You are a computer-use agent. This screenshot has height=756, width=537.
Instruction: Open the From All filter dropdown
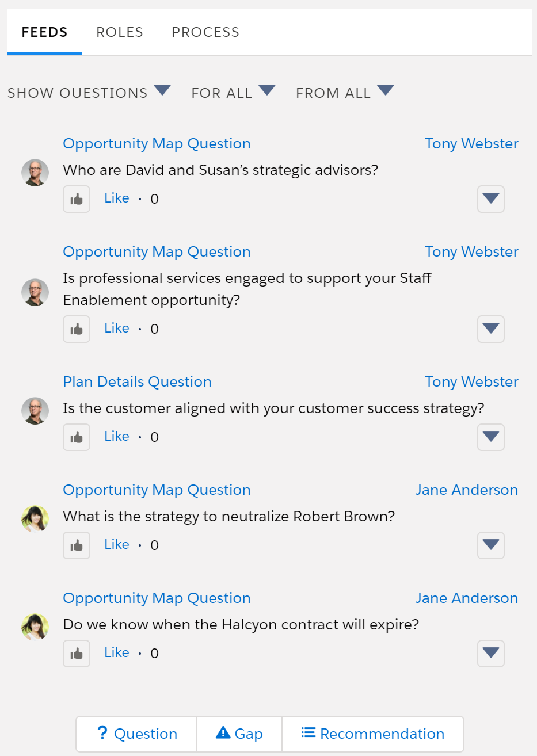344,92
